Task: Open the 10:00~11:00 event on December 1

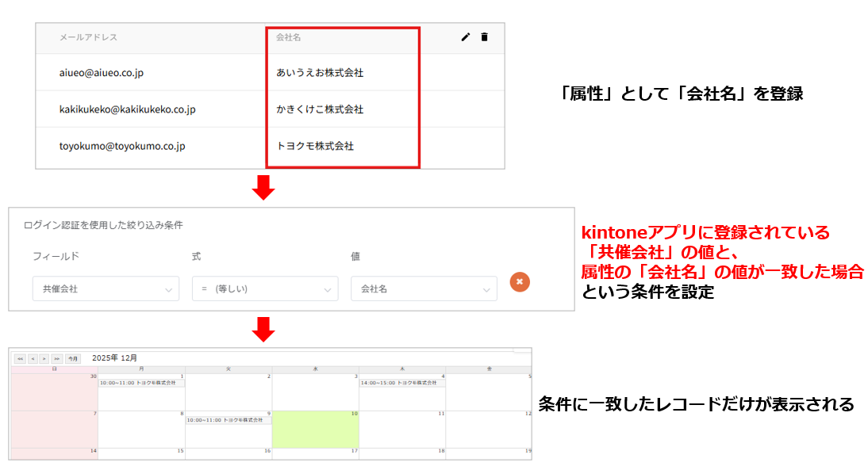Action: (141, 383)
